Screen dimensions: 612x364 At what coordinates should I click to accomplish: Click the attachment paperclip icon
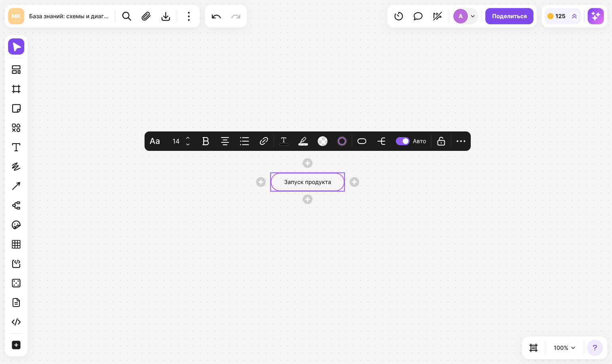(x=146, y=16)
